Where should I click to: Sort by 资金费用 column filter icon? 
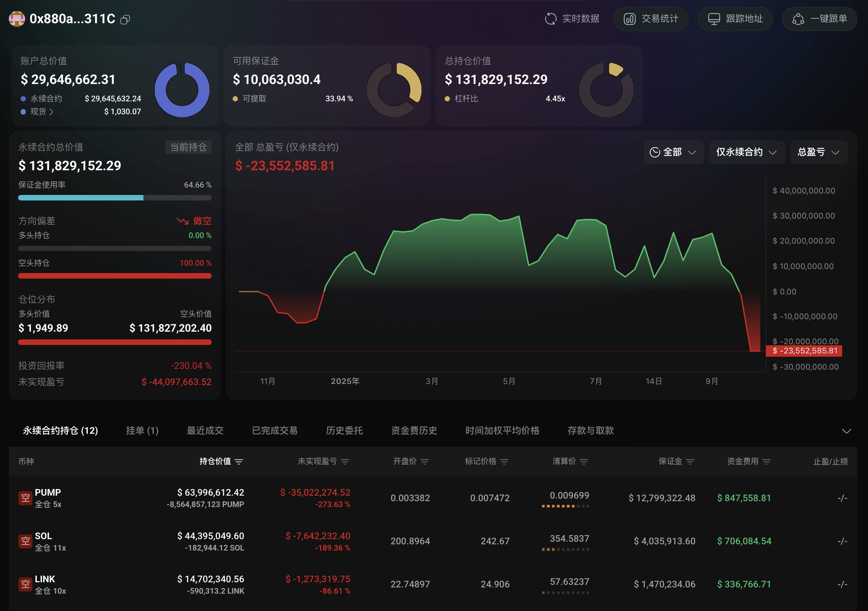pos(766,461)
